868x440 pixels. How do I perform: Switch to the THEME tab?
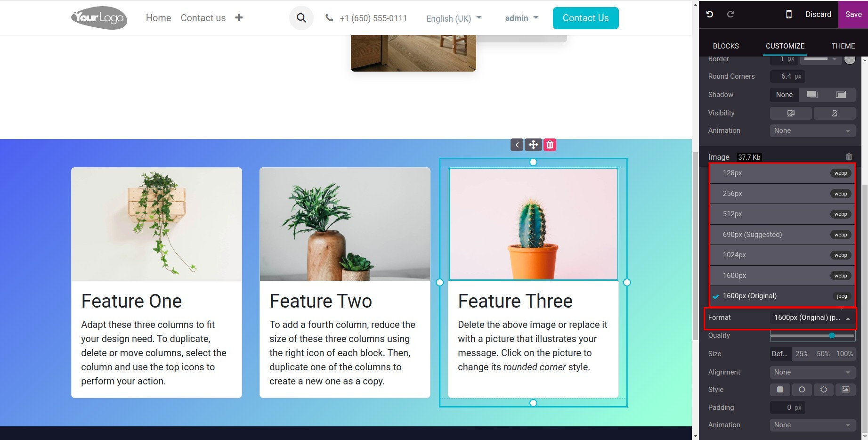click(x=843, y=46)
